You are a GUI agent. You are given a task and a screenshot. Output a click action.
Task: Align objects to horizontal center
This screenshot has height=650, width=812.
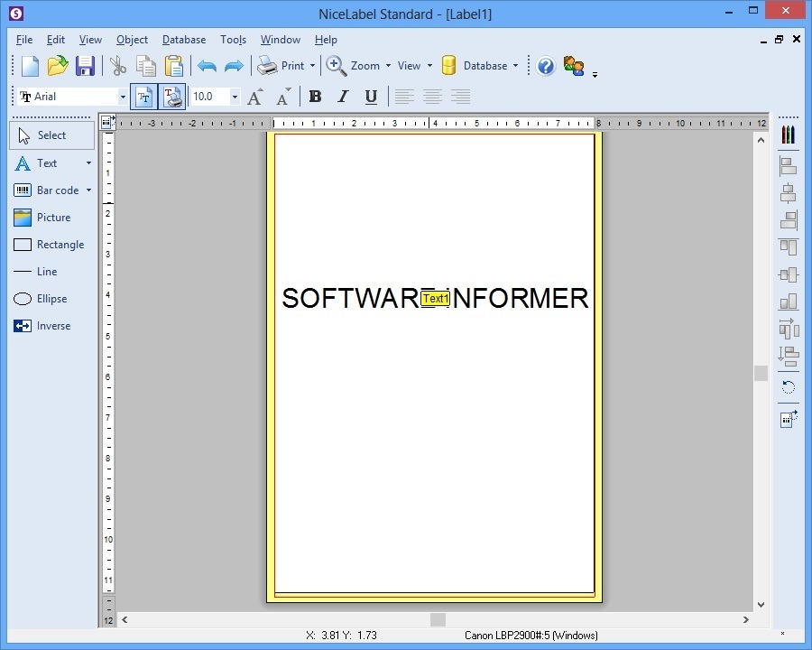789,193
